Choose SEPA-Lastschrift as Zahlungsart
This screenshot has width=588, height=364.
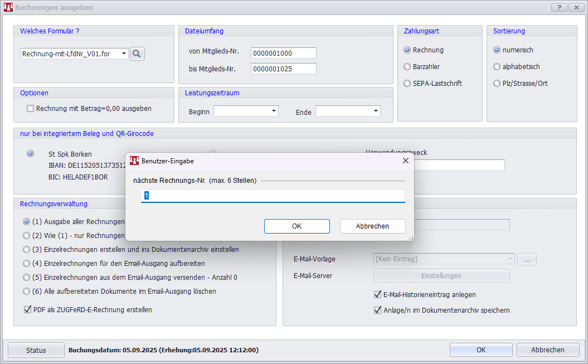click(407, 84)
